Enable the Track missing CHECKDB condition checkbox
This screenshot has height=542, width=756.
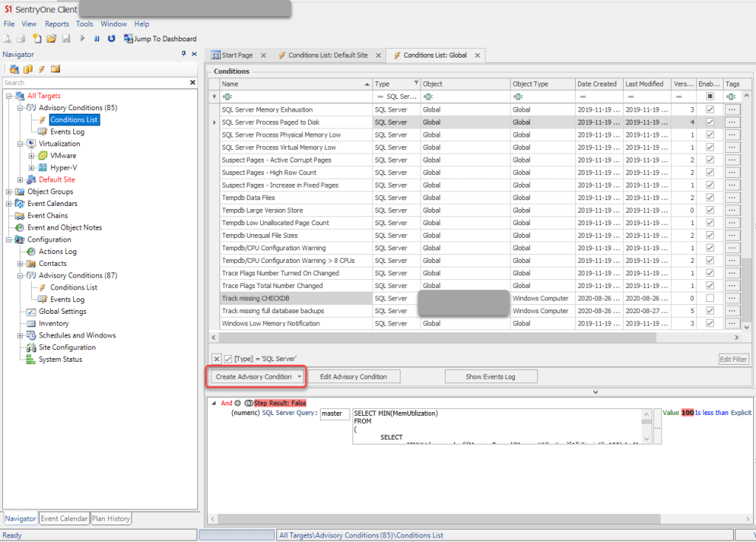pyautogui.click(x=709, y=298)
